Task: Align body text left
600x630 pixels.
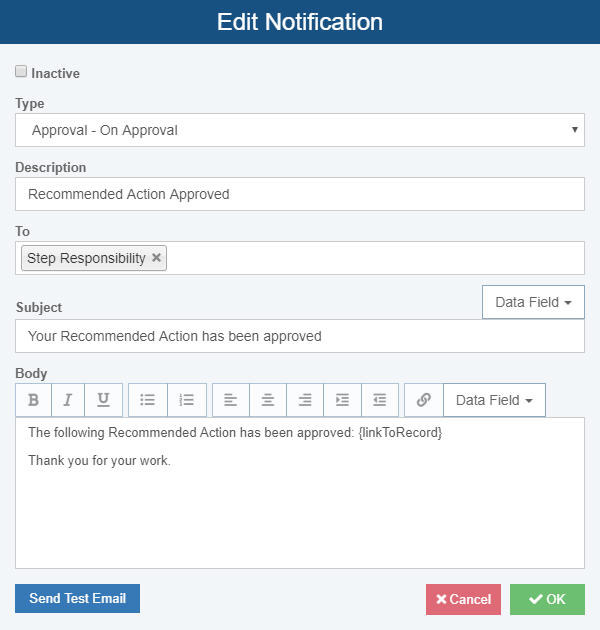Action: [x=231, y=400]
